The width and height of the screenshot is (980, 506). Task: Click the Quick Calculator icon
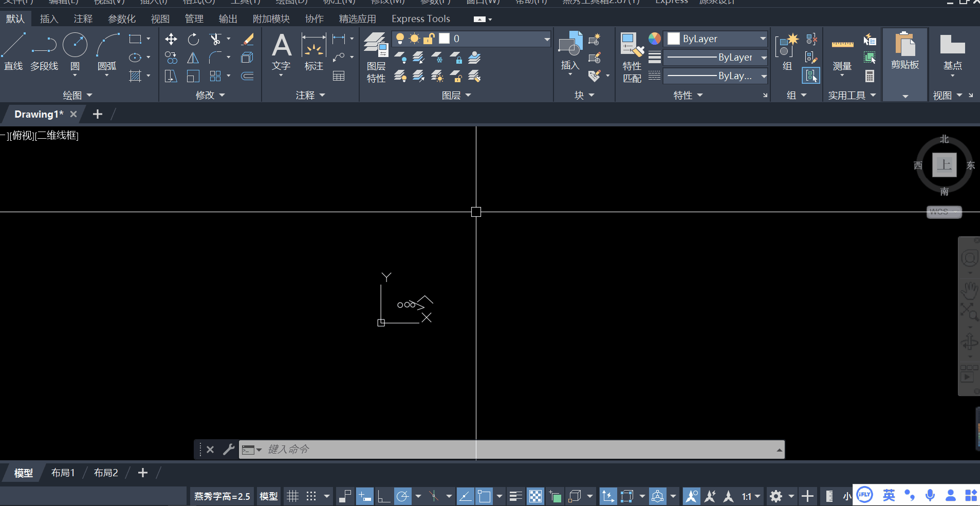(870, 76)
